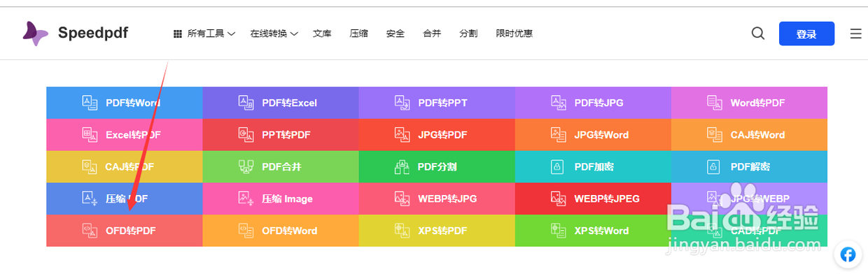Open the hamburger menu icon

coord(855,34)
